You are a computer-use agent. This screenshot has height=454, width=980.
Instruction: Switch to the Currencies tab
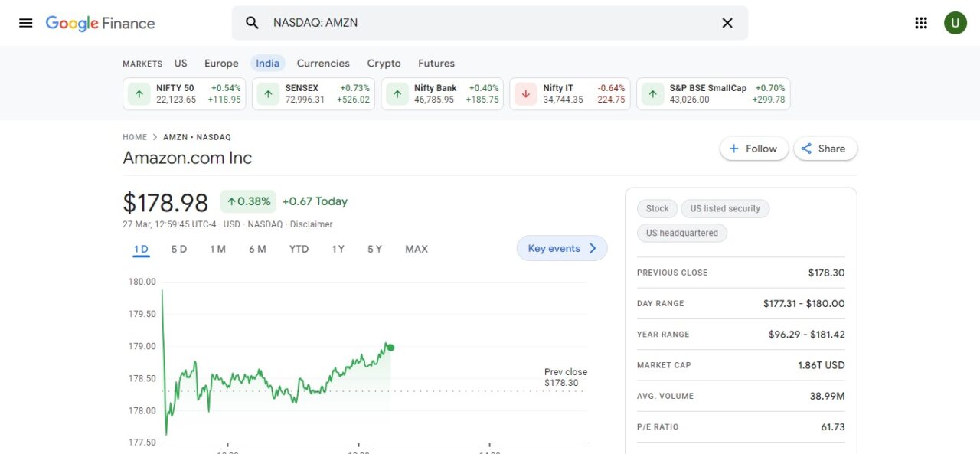coord(323,64)
